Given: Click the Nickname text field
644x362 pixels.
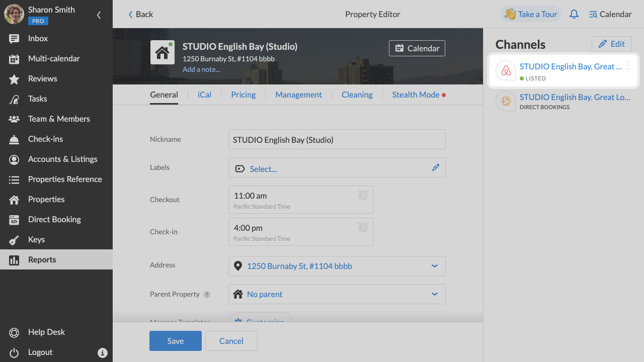Looking at the screenshot, I should click(x=337, y=139).
